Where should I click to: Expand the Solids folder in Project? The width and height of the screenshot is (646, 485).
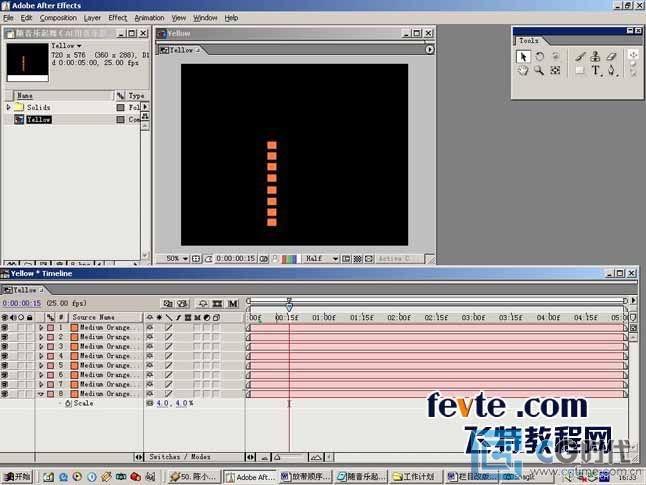8,107
